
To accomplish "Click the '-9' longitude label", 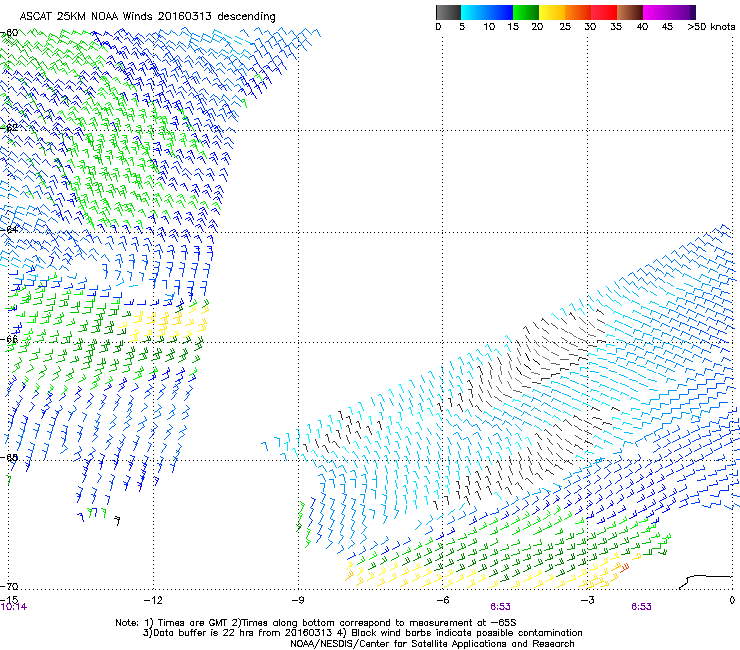I will (297, 599).
